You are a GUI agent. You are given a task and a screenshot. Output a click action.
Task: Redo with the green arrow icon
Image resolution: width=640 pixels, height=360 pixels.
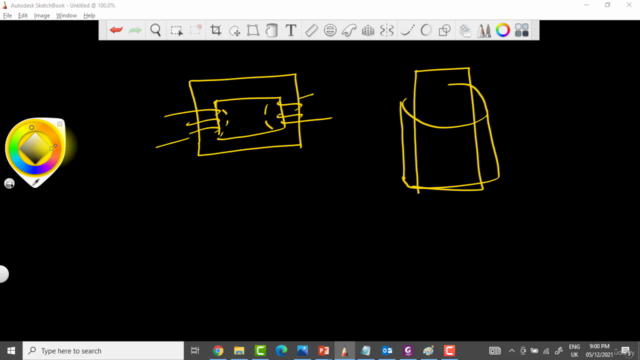(135, 30)
